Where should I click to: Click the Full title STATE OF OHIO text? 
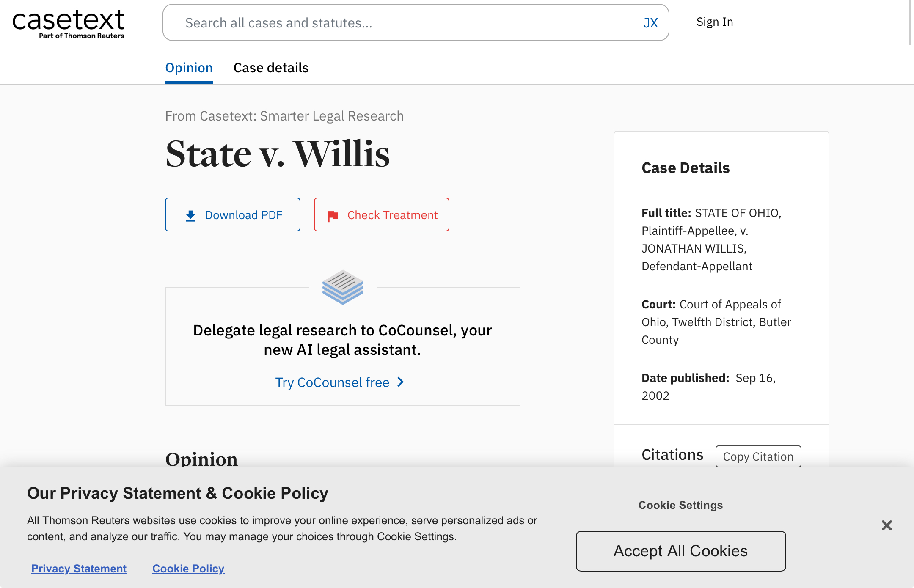click(x=711, y=239)
